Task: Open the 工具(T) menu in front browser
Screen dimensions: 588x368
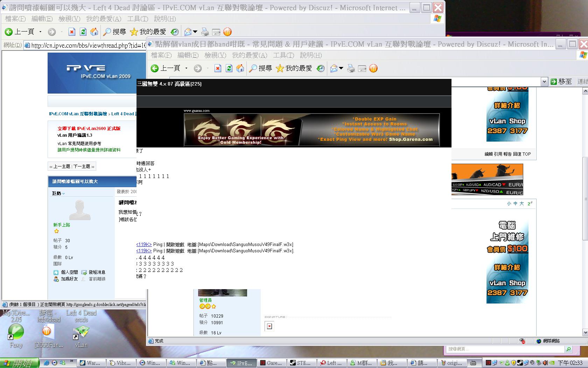Action: pyautogui.click(x=283, y=55)
